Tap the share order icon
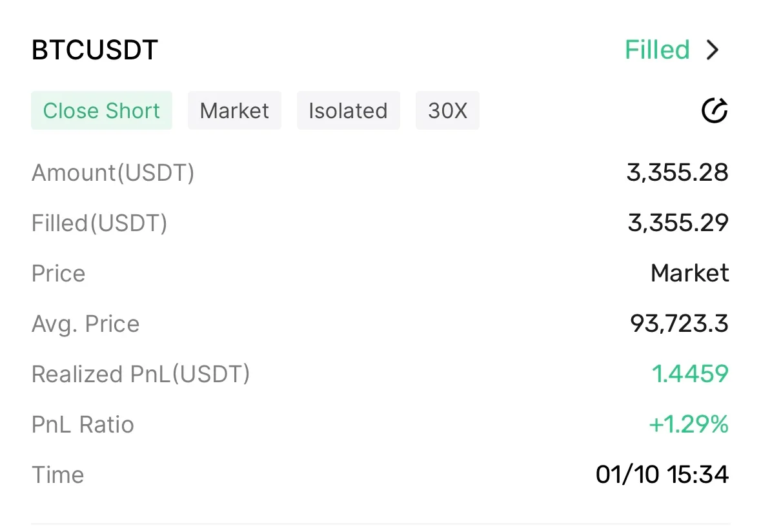 point(714,110)
